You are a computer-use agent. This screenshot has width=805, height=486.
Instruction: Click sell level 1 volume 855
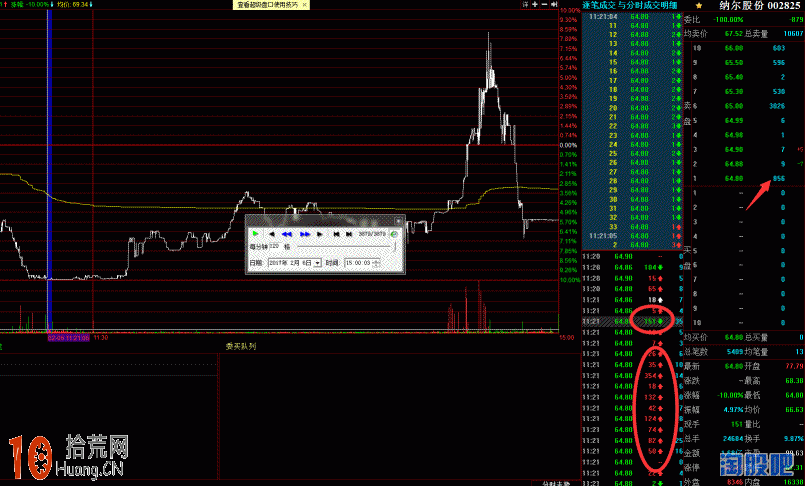[x=779, y=179]
